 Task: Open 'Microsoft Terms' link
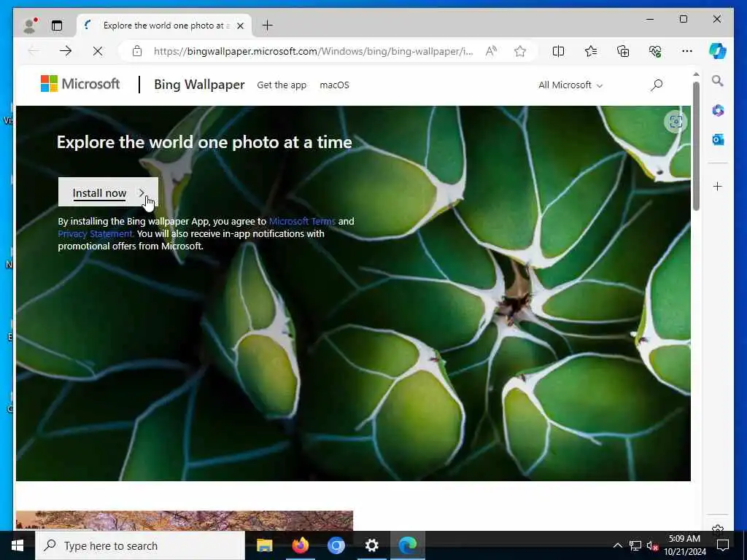pyautogui.click(x=302, y=222)
